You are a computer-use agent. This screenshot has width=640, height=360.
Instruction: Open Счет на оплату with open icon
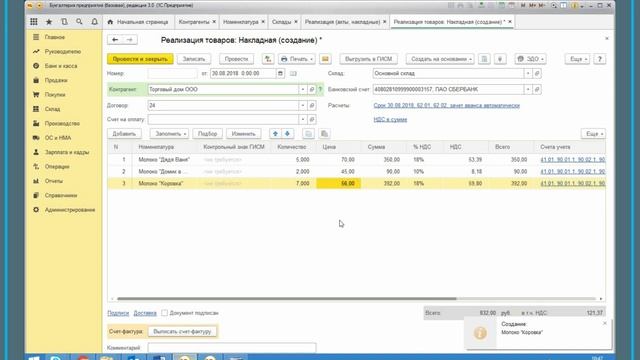312,120
